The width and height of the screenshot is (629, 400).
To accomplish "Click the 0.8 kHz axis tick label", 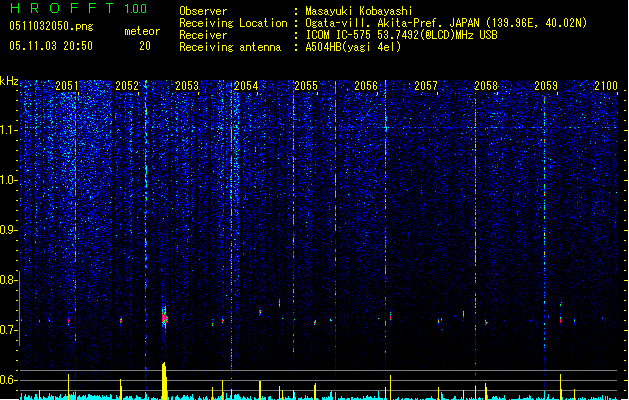I will 9,280.
